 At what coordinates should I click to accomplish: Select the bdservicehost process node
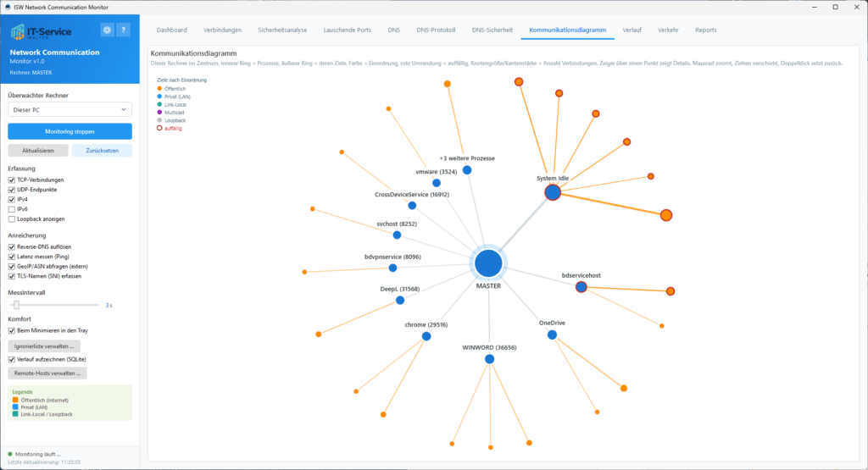581,287
